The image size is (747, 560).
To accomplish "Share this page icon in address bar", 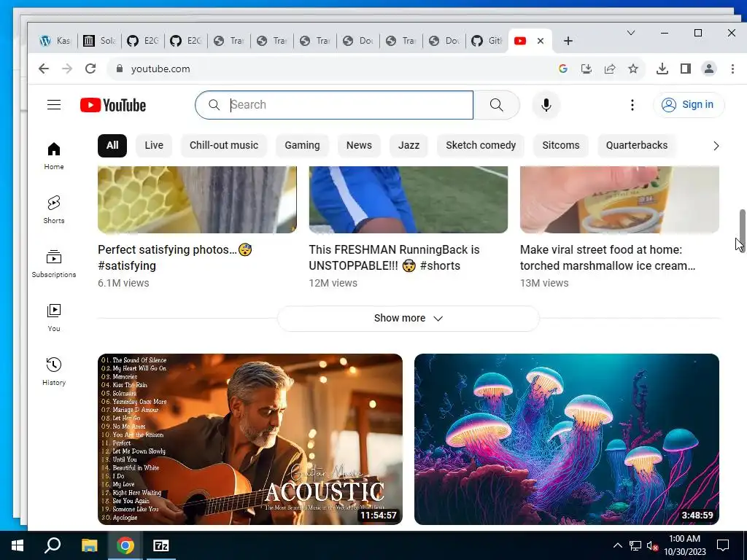I will [x=610, y=69].
